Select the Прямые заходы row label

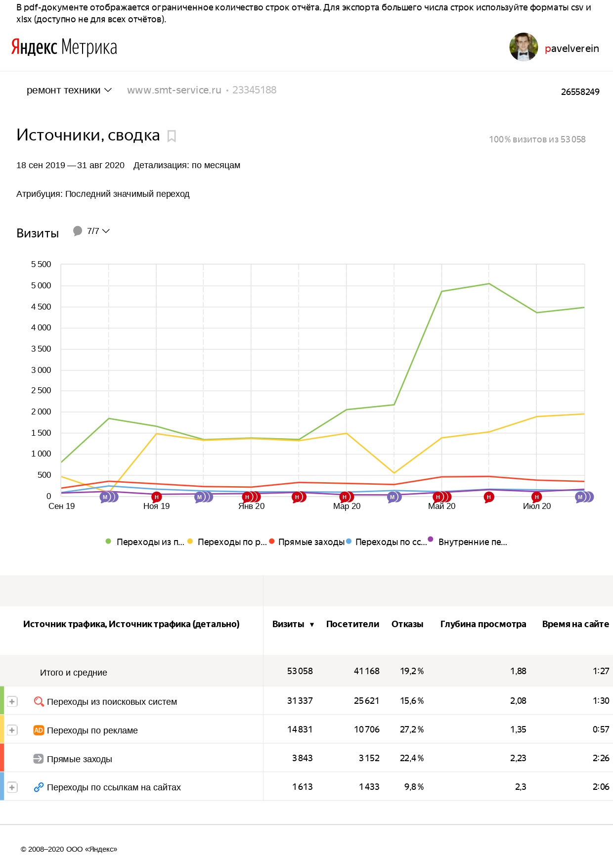pyautogui.click(x=80, y=759)
